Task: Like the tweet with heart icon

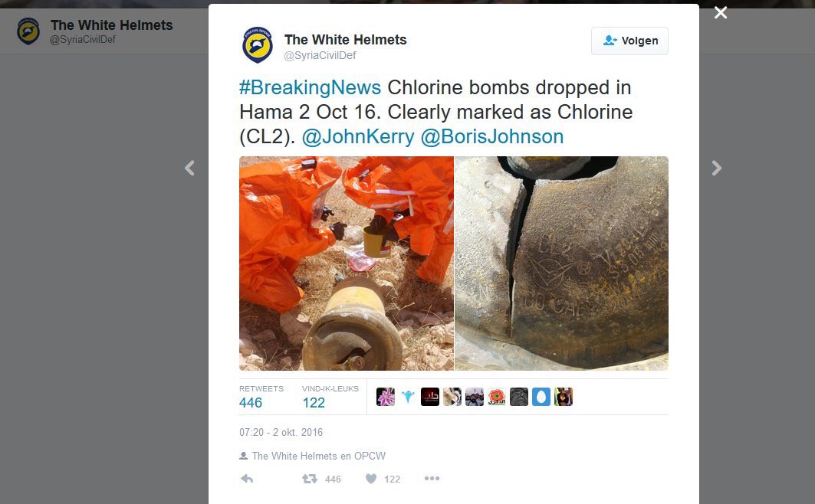Action: tap(370, 479)
